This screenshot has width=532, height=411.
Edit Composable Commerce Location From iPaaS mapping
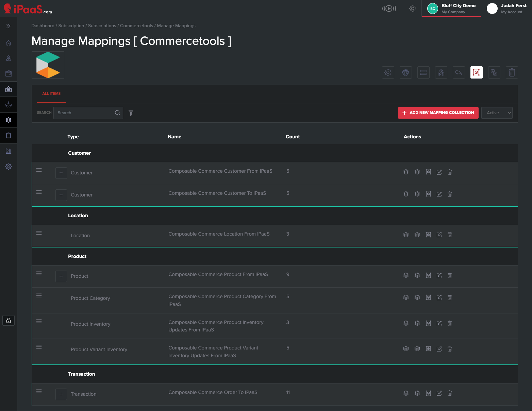pyautogui.click(x=439, y=235)
